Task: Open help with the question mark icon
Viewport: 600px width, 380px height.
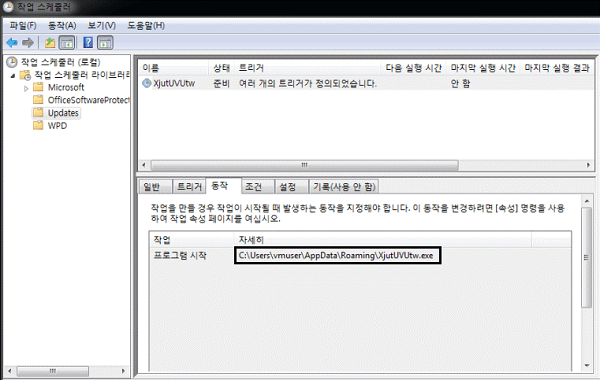Action: 88,42
